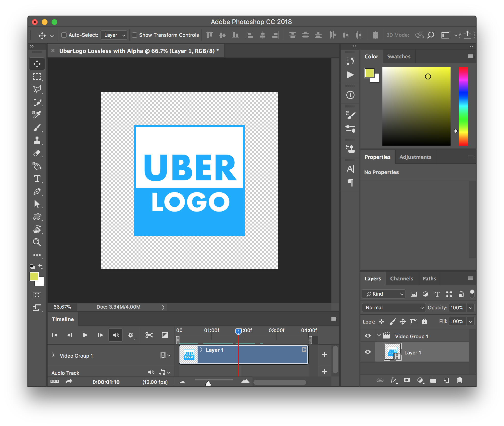Switch to the Channels tab
Viewport: 504px width, 426px height.
coord(402,279)
